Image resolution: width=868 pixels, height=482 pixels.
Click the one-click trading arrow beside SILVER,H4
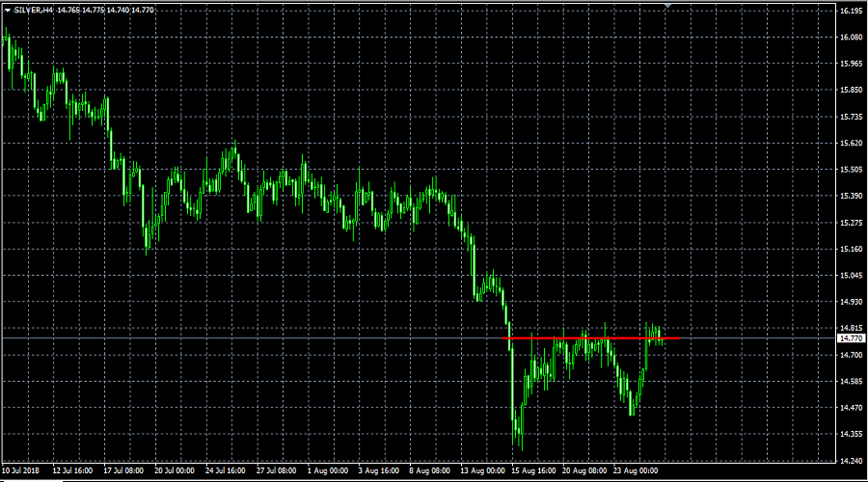pyautogui.click(x=8, y=9)
